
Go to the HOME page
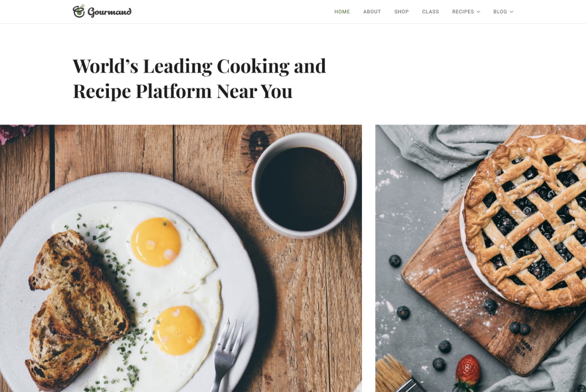[x=342, y=12]
